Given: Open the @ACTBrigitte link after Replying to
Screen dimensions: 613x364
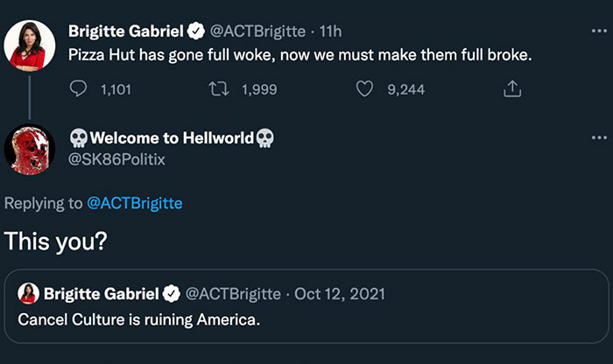Looking at the screenshot, I should (x=135, y=204).
